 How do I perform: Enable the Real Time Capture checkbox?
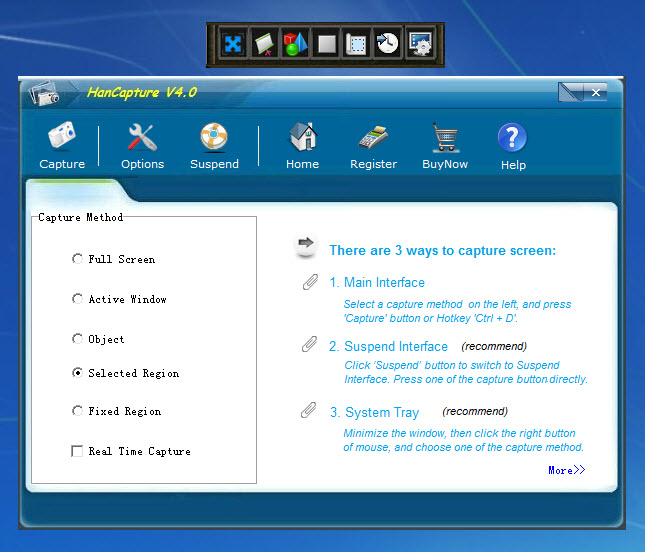click(77, 451)
